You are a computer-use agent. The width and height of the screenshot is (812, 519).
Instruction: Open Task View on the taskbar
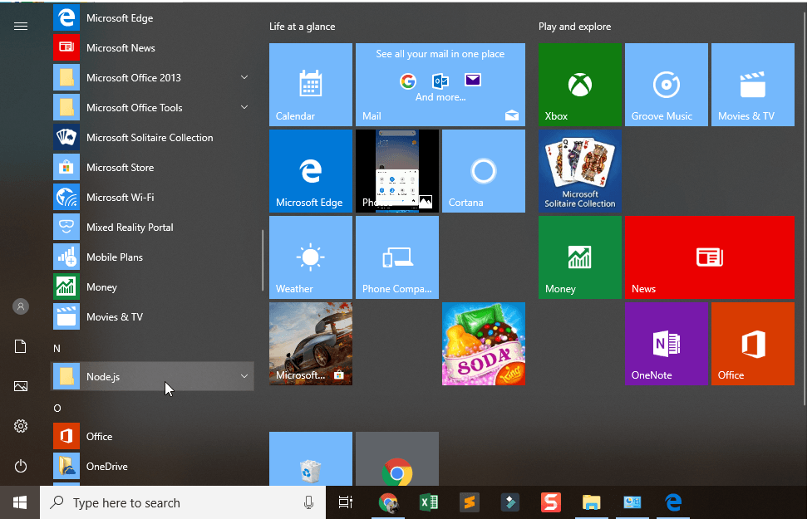[346, 502]
